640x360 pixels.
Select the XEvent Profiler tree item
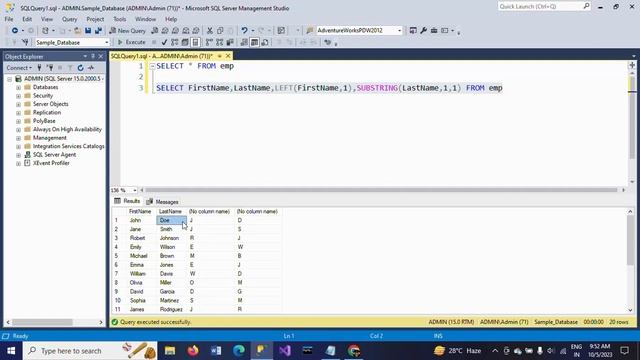coord(51,163)
